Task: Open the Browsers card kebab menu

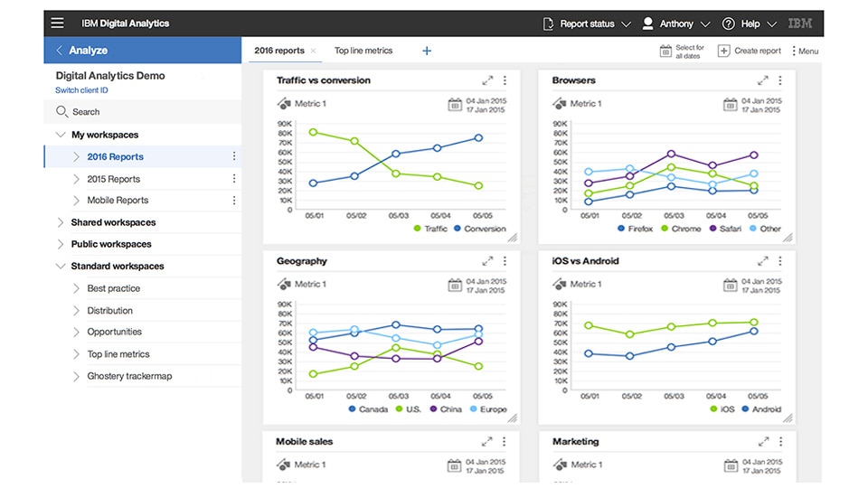Action: coord(780,80)
